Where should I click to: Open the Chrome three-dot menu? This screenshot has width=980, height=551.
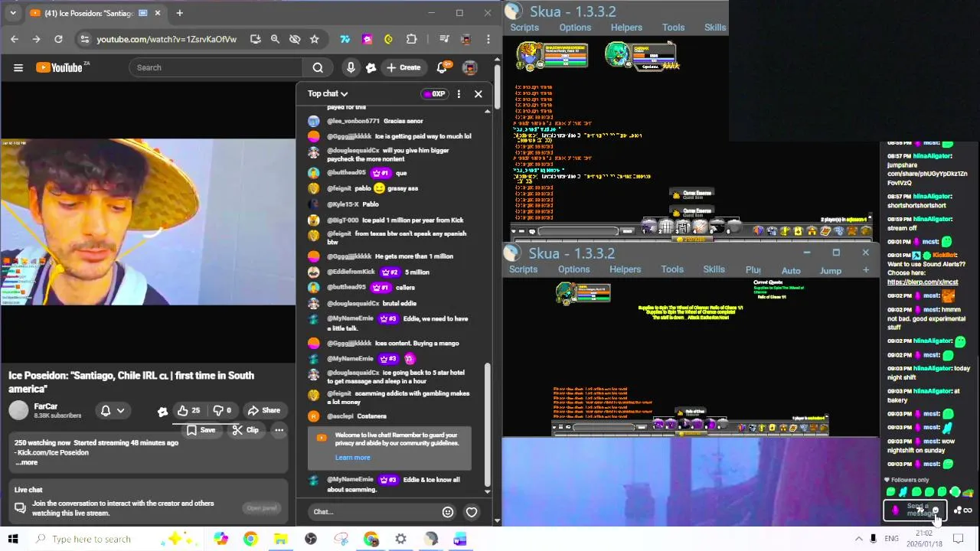tap(488, 39)
